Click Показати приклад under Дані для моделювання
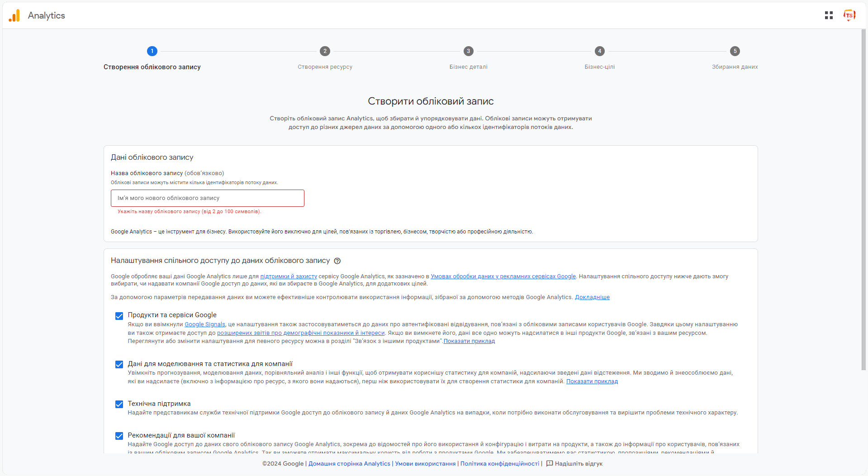 (592, 381)
